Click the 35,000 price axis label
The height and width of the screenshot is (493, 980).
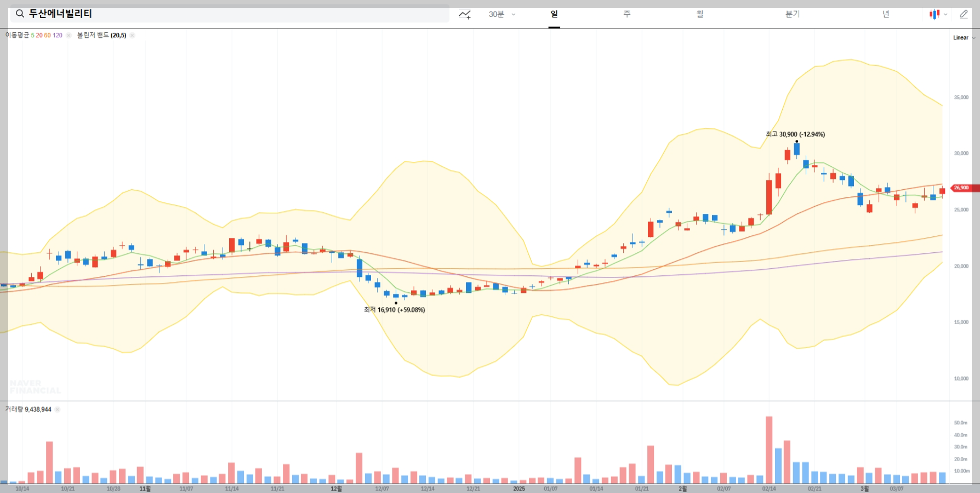961,97
